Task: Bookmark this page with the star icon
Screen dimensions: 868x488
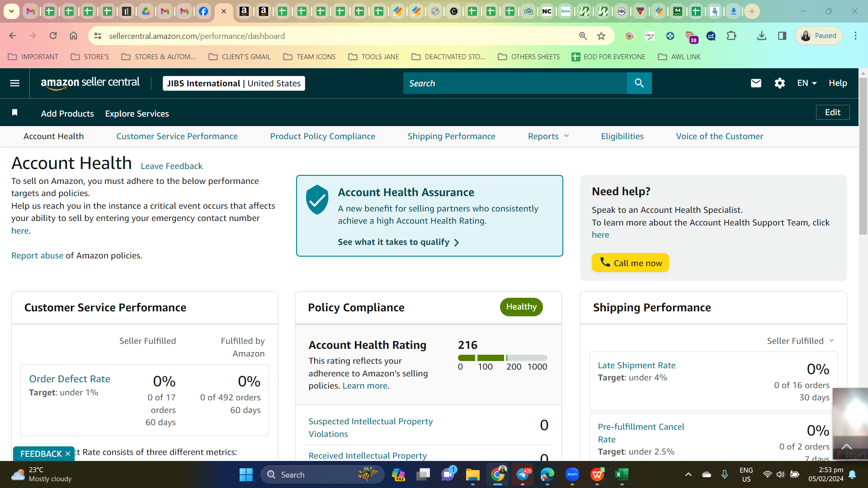Action: (x=601, y=36)
